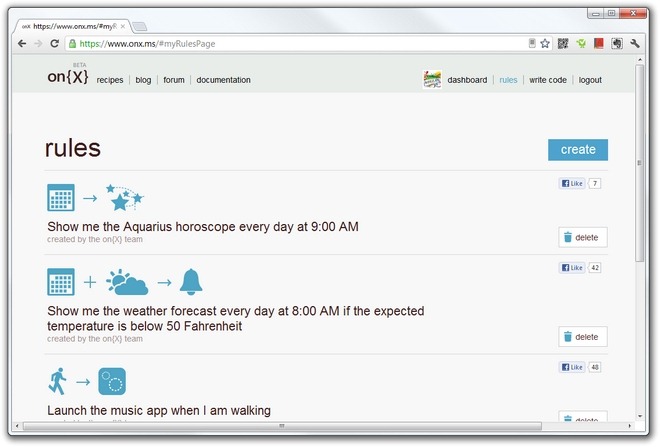Log out of on{X}

click(x=590, y=80)
